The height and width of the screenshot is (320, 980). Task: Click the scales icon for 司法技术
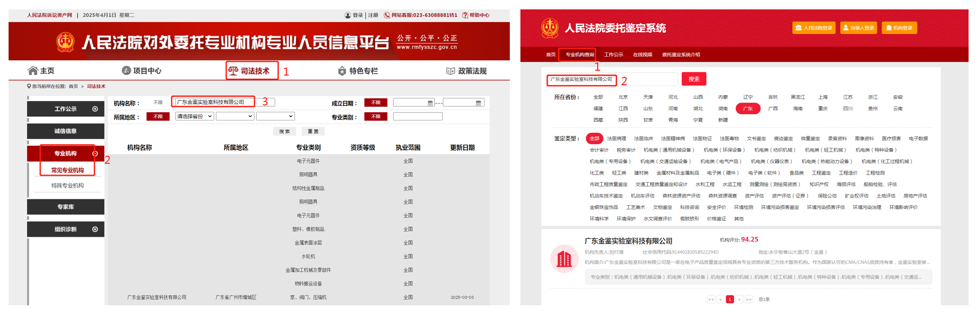tap(233, 71)
